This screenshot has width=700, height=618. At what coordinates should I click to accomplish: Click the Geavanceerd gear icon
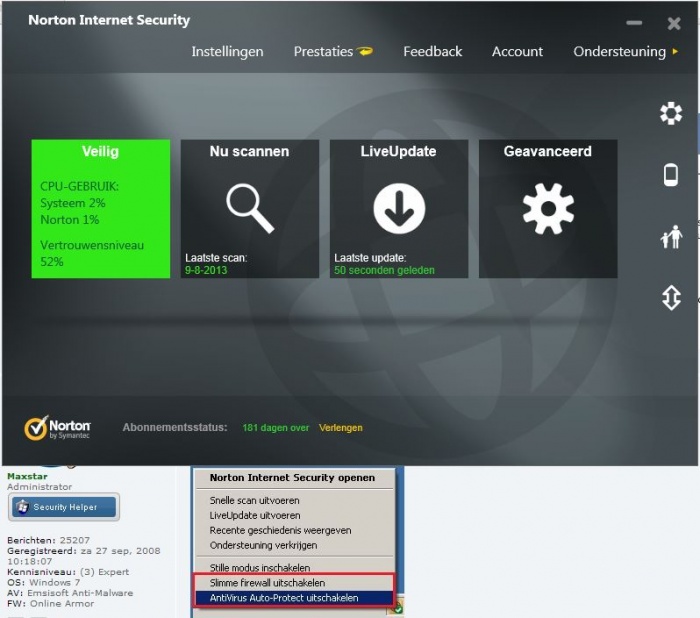(x=548, y=209)
